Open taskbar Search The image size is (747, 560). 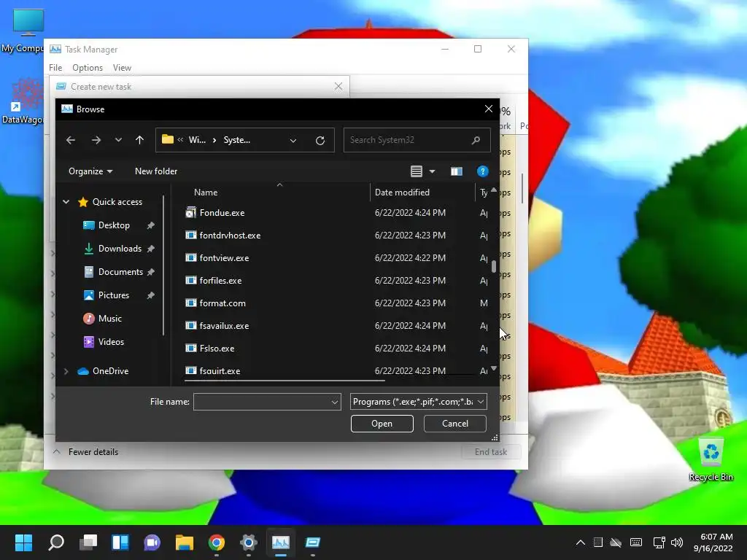pyautogui.click(x=55, y=542)
